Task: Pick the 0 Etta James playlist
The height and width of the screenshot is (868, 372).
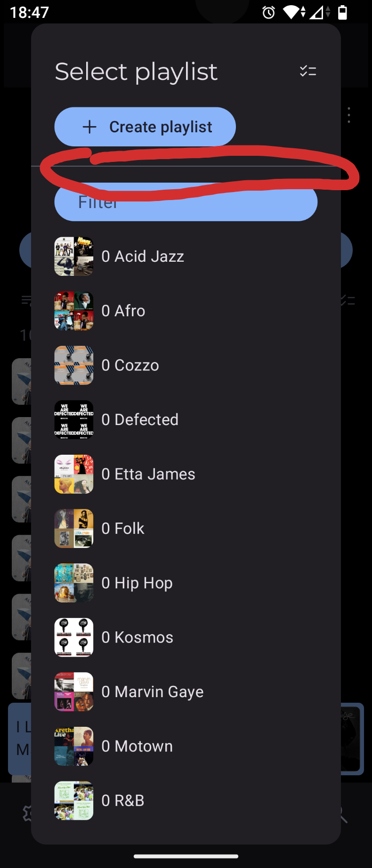Action: tap(148, 474)
